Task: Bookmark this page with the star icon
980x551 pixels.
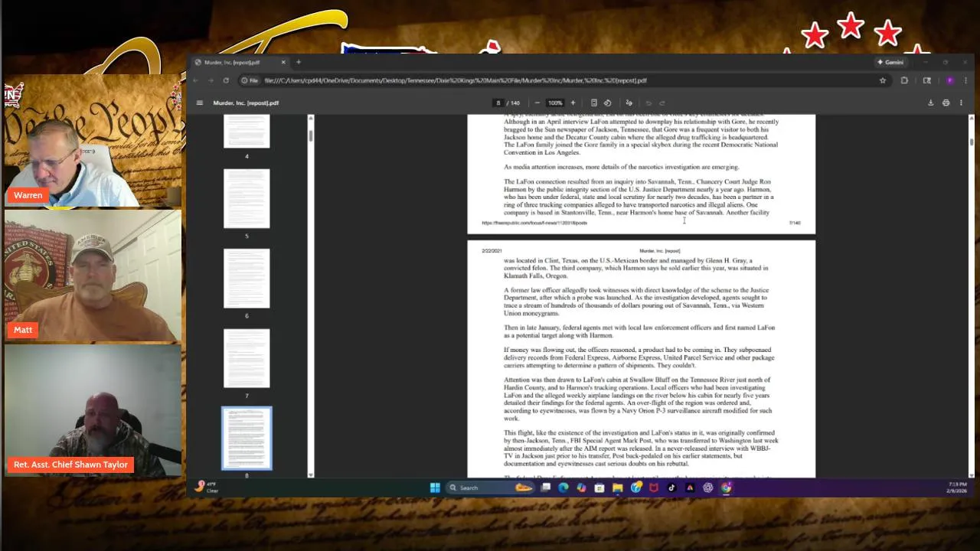Action: pos(883,80)
